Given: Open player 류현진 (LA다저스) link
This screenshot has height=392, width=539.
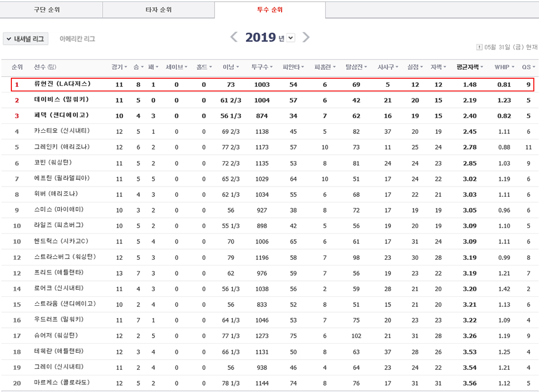Looking at the screenshot, I should tap(62, 85).
